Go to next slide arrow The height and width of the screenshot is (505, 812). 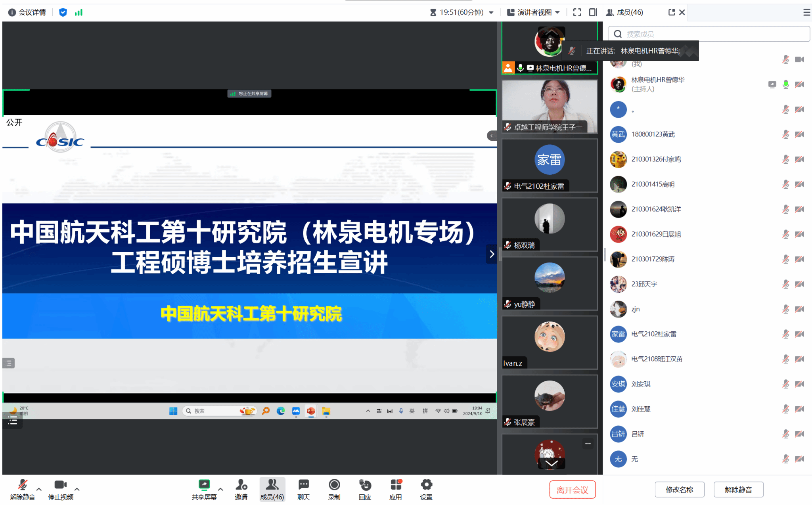492,254
